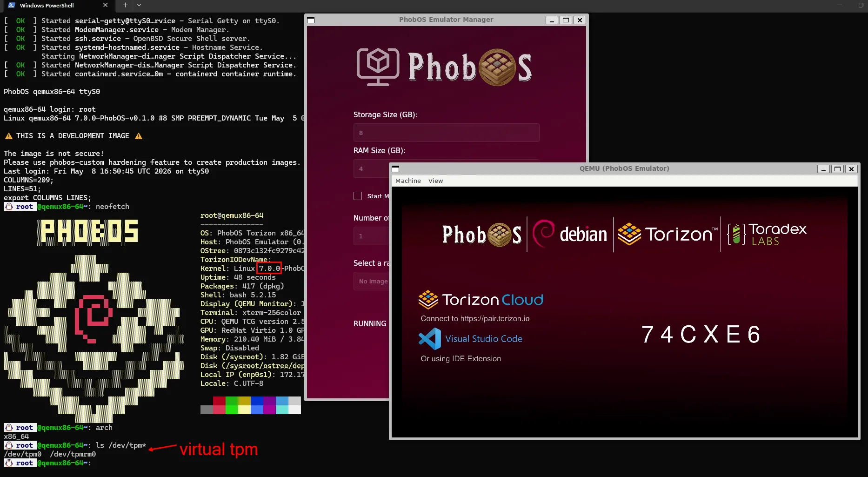This screenshot has width=868, height=477.
Task: Click the grey block starting the lower palette row
Action: pos(207,410)
